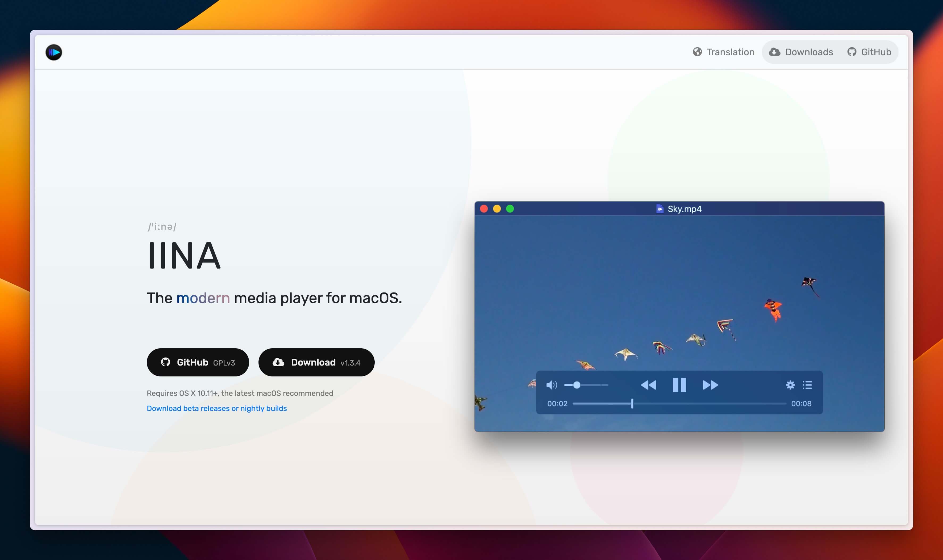Screen dimensions: 943x560
Task: Open the playlist list icon
Action: click(807, 385)
